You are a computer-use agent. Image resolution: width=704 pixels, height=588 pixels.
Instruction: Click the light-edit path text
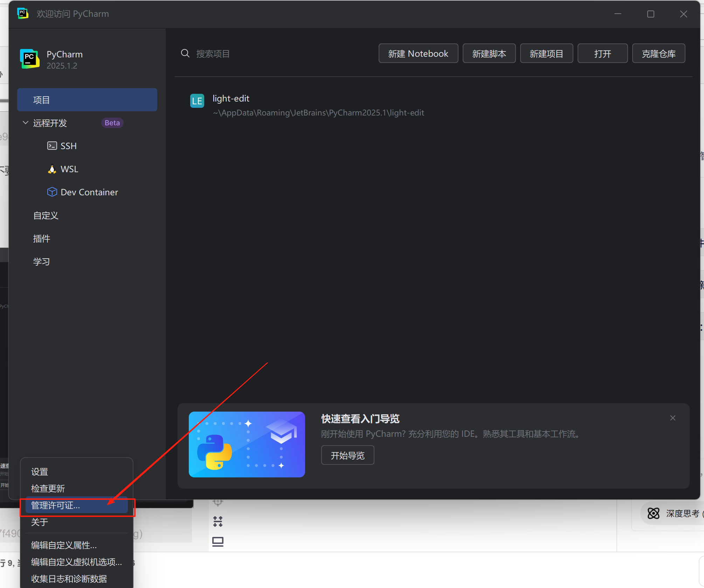tap(318, 113)
